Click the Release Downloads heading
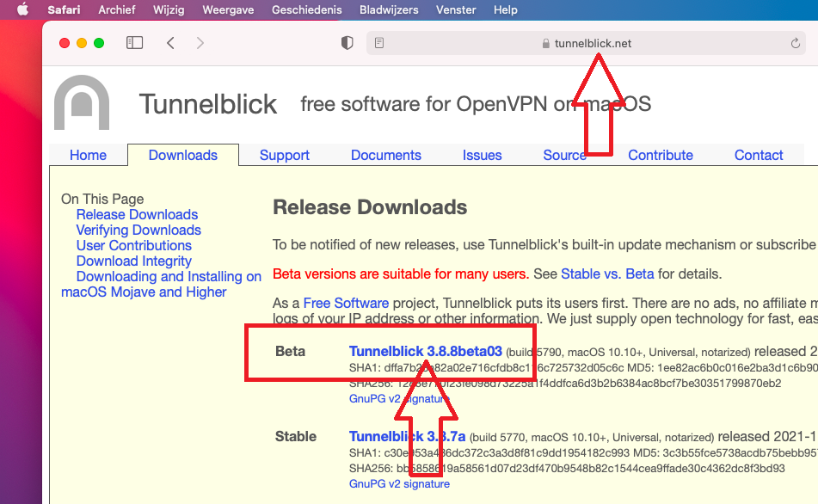818x504 pixels. click(370, 207)
